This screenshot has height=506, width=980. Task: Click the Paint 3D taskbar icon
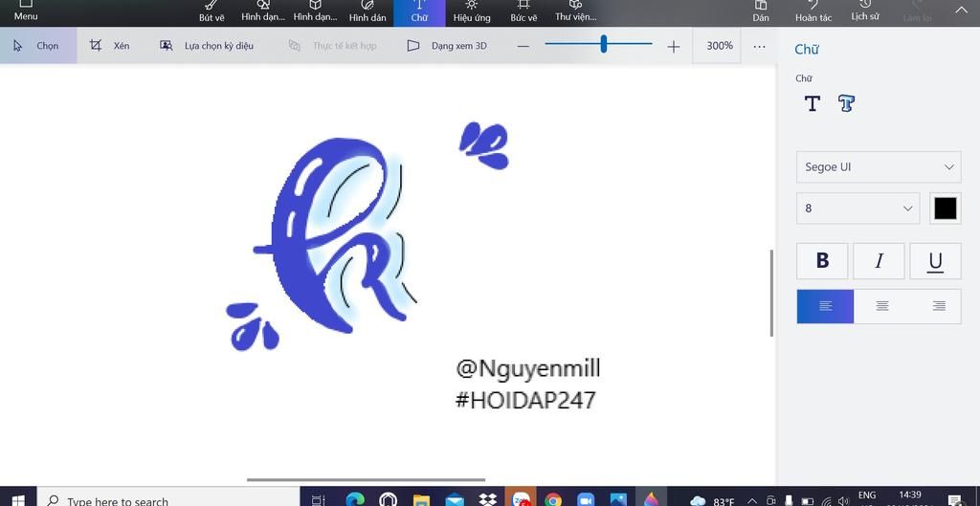651,498
